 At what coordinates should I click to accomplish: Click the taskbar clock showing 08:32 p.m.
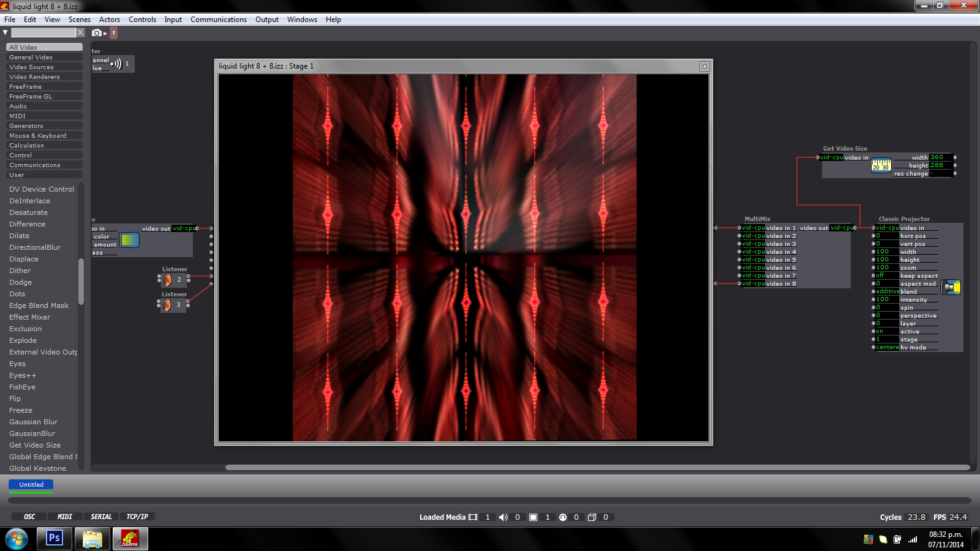click(946, 539)
